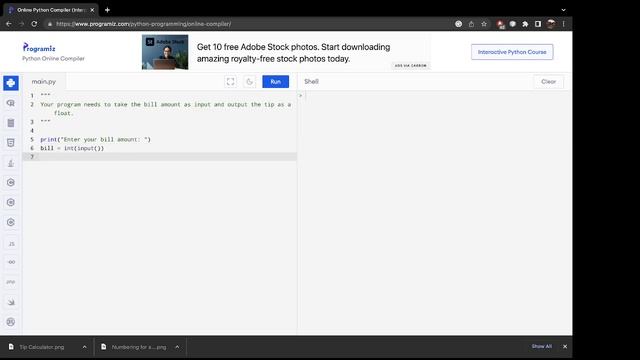
Task: Switch to the JS compiler icon
Action: pyautogui.click(x=11, y=244)
